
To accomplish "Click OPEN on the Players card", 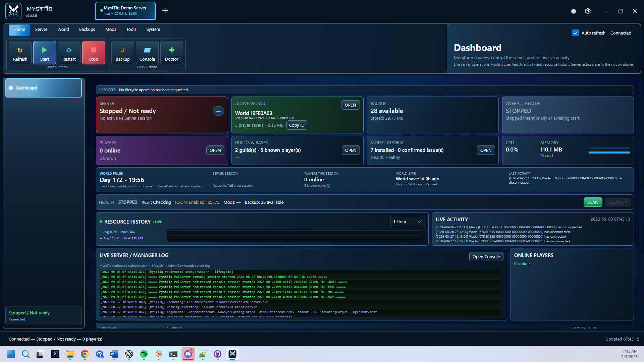I will tap(215, 150).
